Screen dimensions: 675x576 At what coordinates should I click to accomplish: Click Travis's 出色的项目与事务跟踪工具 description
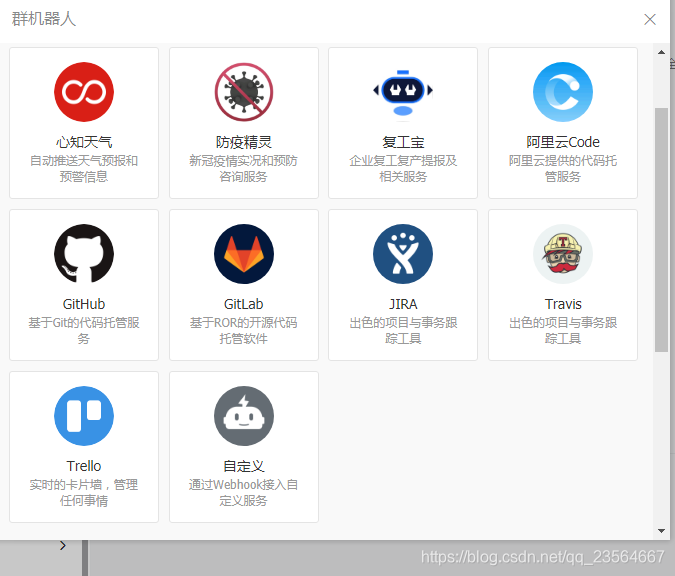563,330
